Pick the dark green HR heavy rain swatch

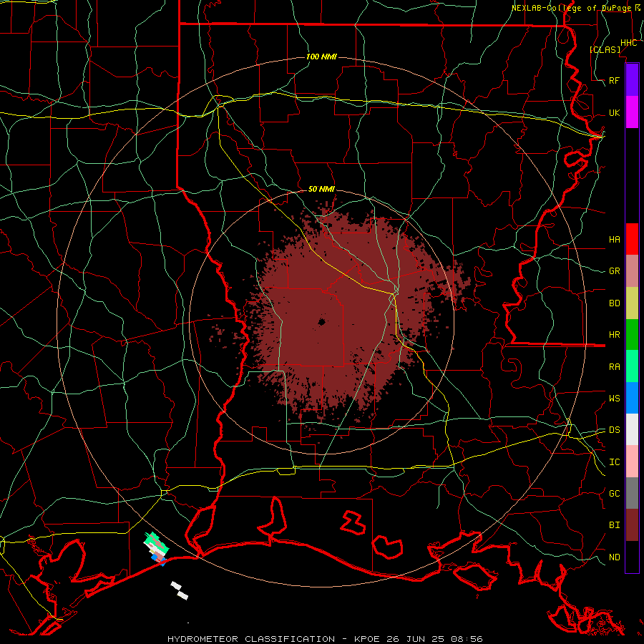pyautogui.click(x=632, y=335)
